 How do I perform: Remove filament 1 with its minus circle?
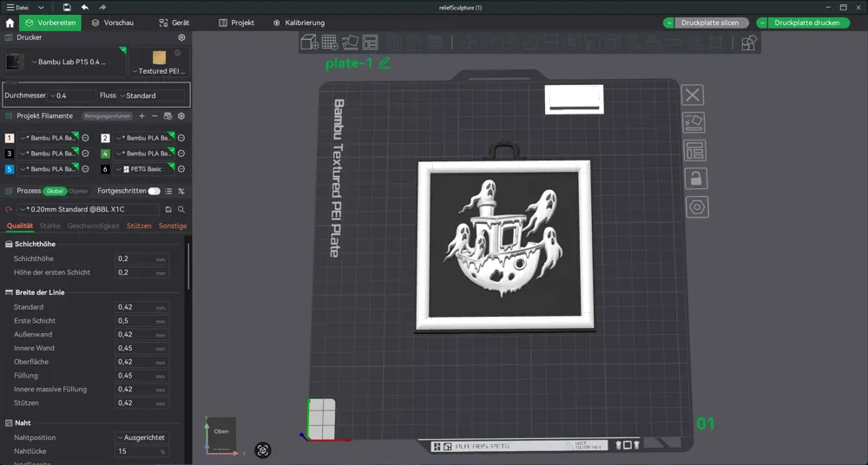pyautogui.click(x=85, y=138)
